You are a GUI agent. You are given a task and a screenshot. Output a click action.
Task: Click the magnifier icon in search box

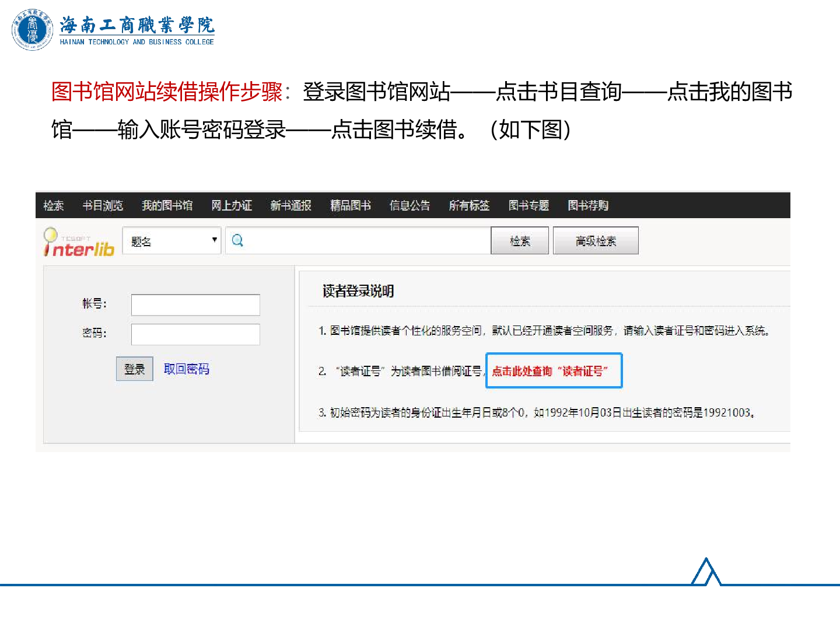point(237,240)
